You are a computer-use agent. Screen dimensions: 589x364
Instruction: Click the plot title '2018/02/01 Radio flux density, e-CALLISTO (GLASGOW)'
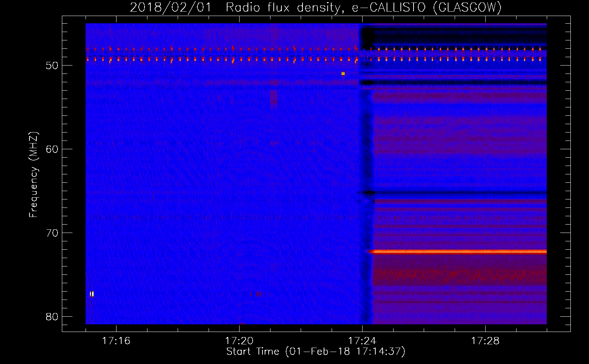(x=316, y=7)
